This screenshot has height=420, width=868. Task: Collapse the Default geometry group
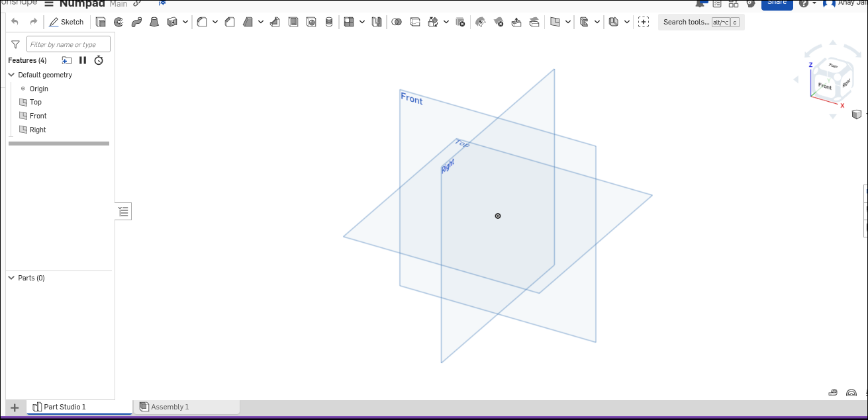pyautogui.click(x=11, y=75)
